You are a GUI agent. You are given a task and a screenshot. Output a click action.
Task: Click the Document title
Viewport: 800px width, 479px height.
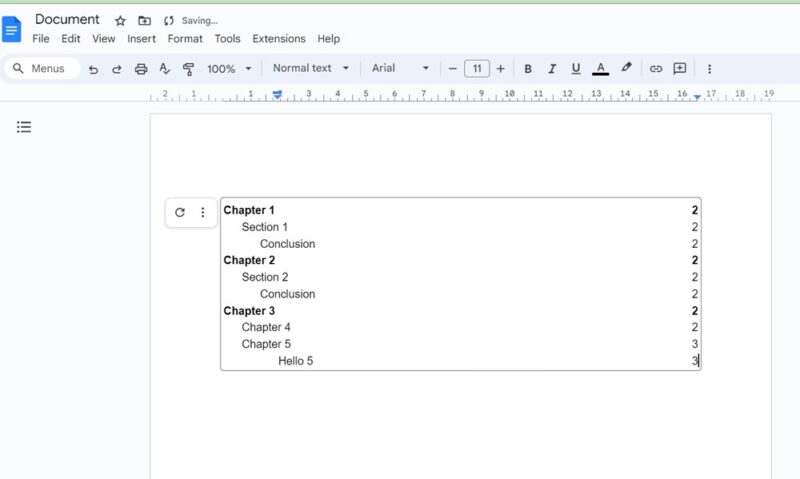[x=67, y=19]
